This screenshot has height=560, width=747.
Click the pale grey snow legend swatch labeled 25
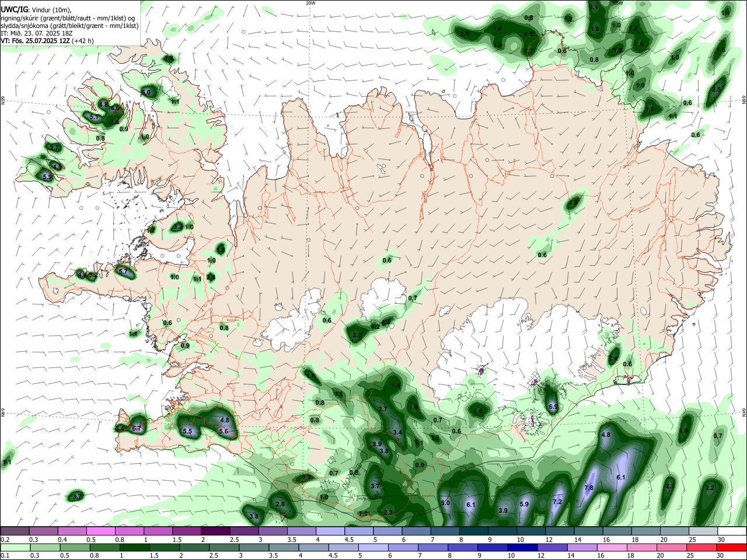(703, 531)
